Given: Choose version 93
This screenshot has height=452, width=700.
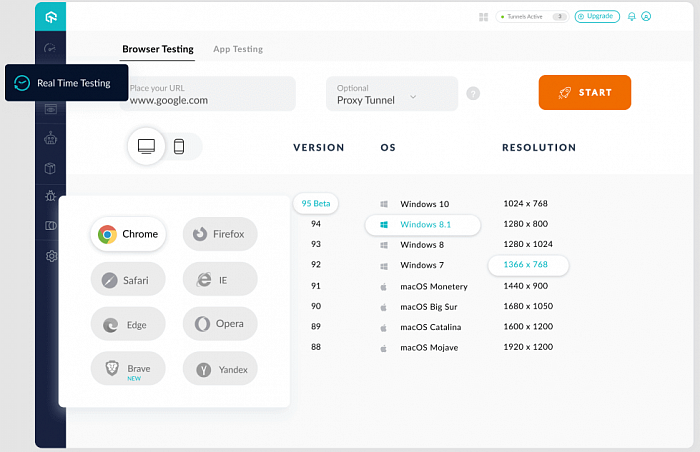Looking at the screenshot, I should point(316,244).
